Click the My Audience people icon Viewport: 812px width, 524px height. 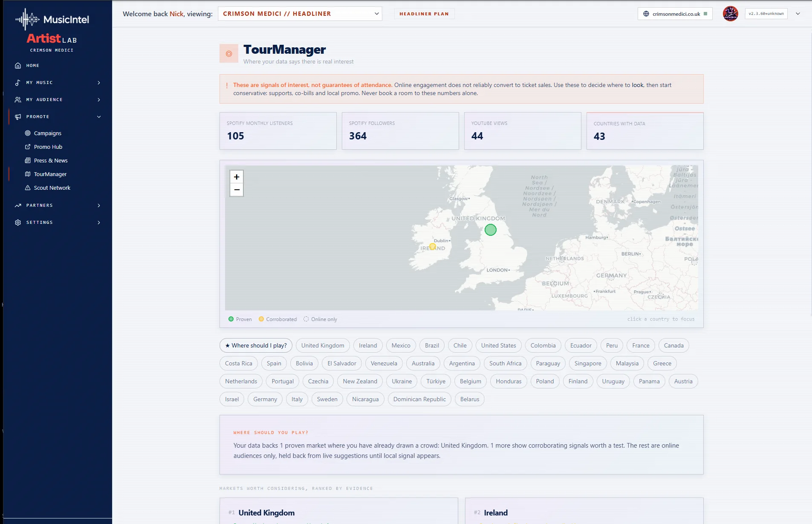18,100
